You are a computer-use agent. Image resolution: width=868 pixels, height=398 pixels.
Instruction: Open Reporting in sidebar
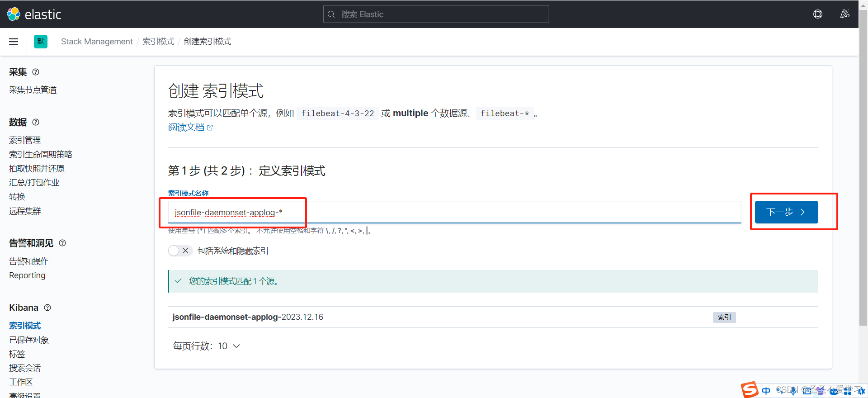pyautogui.click(x=27, y=275)
